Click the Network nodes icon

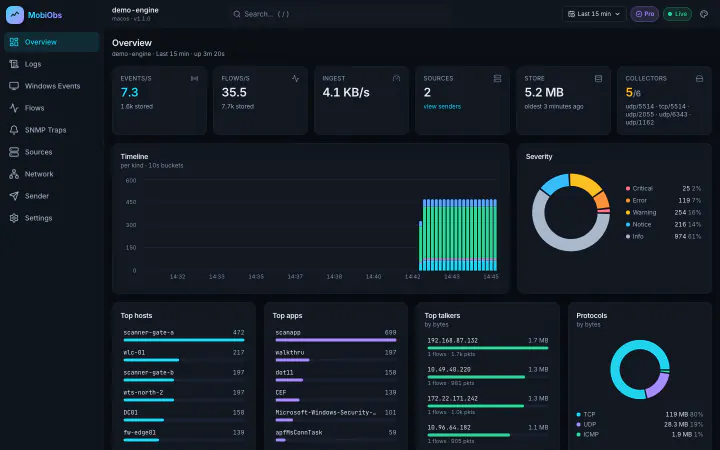[14, 174]
